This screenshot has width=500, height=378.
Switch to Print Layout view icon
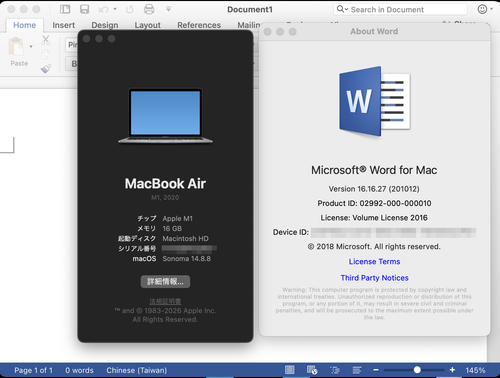click(290, 370)
